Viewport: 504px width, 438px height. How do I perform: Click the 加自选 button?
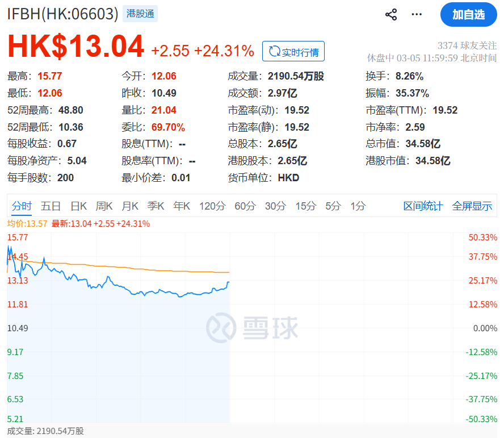[x=468, y=15]
